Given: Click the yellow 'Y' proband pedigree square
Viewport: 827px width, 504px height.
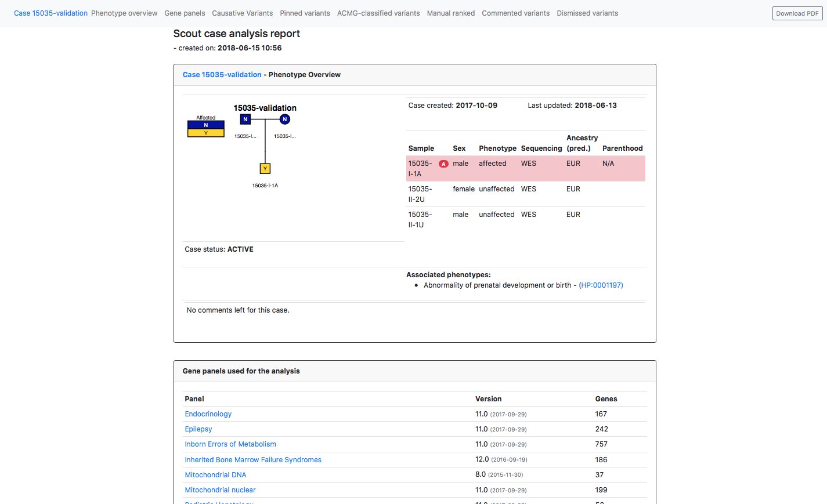Looking at the screenshot, I should 265,169.
